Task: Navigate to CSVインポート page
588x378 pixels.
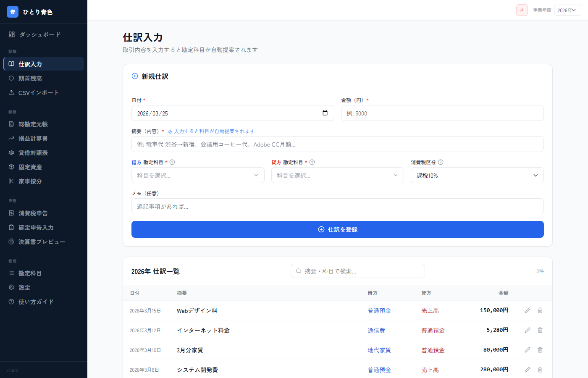Action: [x=38, y=93]
